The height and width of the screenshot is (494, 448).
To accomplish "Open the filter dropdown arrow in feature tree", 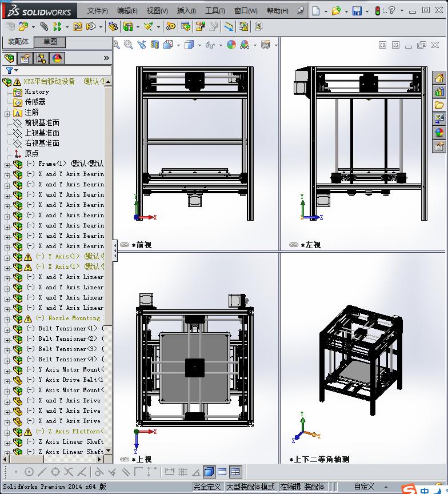I will (17, 70).
